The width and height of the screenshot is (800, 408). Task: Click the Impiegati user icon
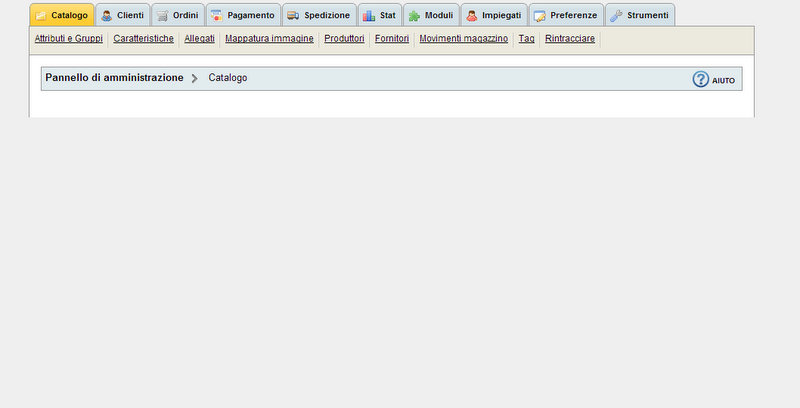[471, 16]
